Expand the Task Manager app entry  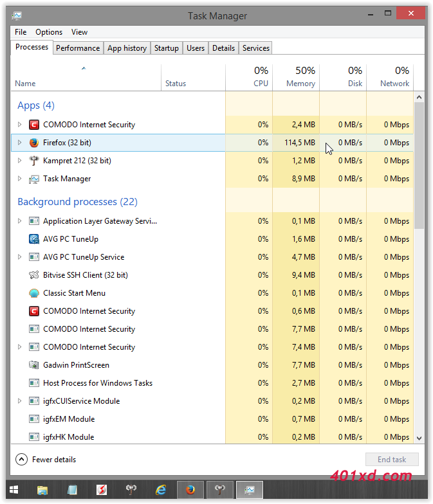(x=19, y=179)
